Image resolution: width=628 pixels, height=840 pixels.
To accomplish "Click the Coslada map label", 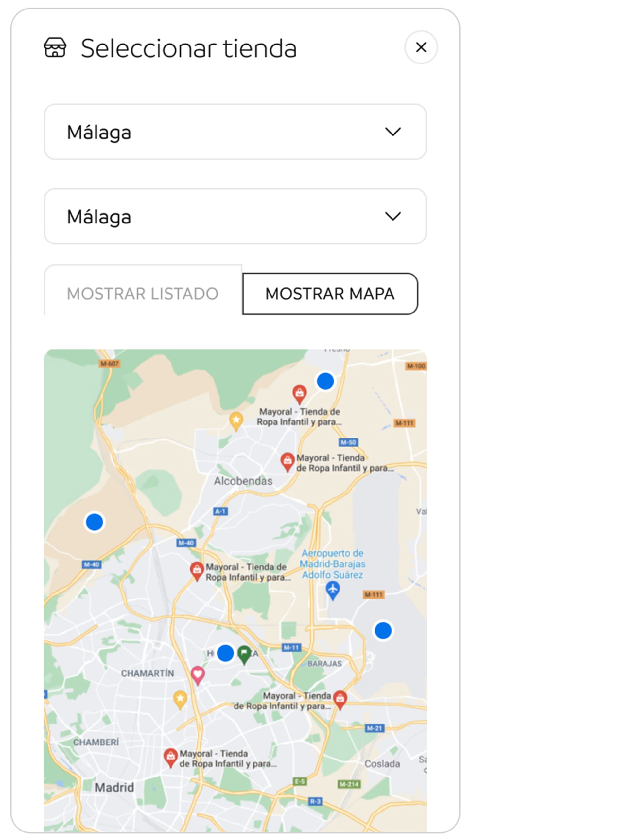I will tap(382, 764).
